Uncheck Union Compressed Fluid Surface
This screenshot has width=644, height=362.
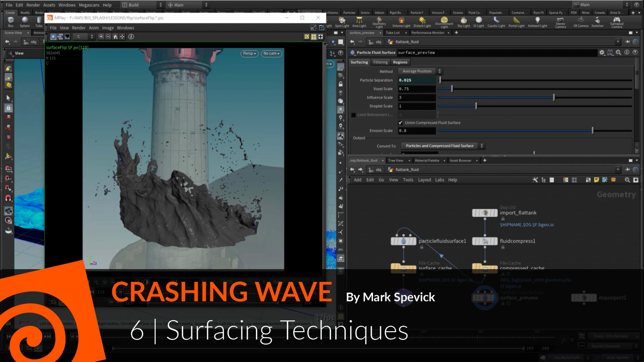tap(400, 123)
